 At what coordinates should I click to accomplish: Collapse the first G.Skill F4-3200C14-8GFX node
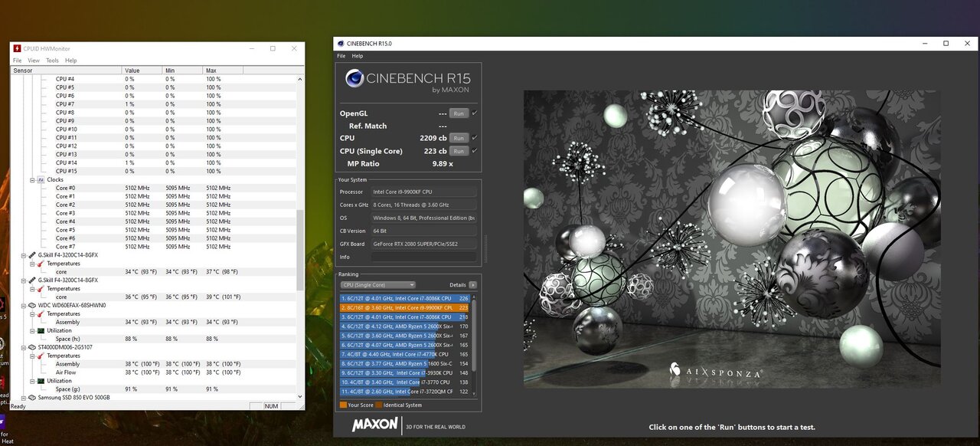pos(24,255)
